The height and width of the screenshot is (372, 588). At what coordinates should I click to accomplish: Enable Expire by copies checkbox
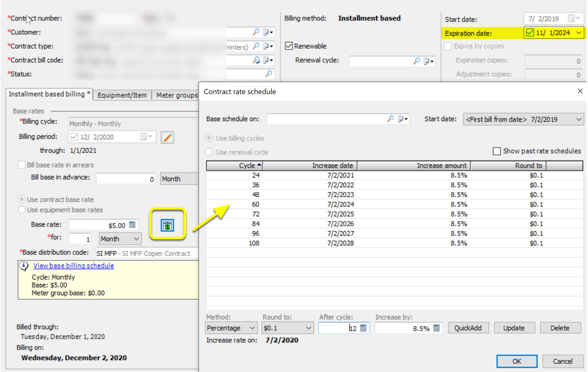448,46
